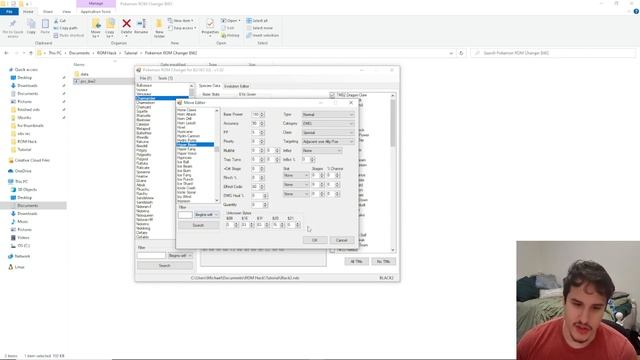Click the Search Pokemon ROM Changer box

point(553,53)
